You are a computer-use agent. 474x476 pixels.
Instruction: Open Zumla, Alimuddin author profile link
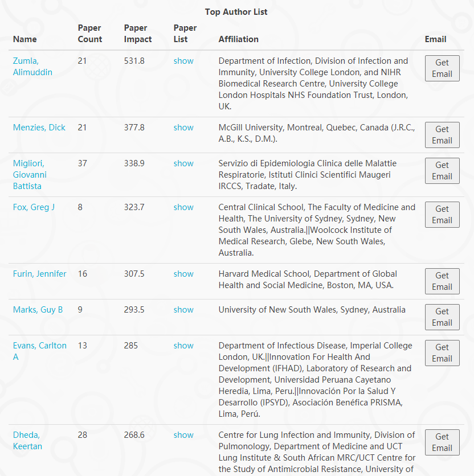[x=32, y=67]
